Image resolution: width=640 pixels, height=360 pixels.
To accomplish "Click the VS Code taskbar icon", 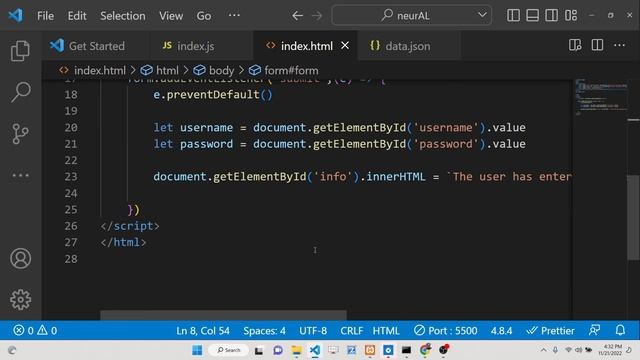I will pos(315,350).
